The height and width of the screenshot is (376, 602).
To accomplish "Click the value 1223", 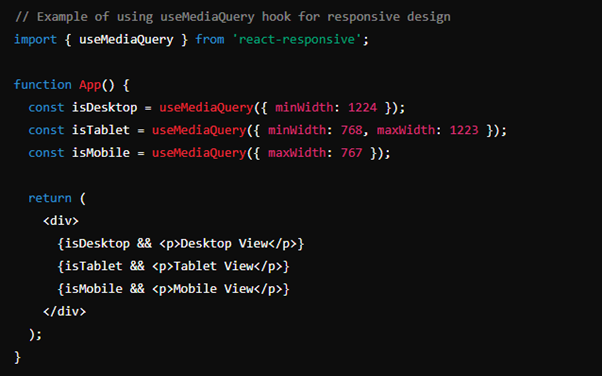I will coord(464,130).
